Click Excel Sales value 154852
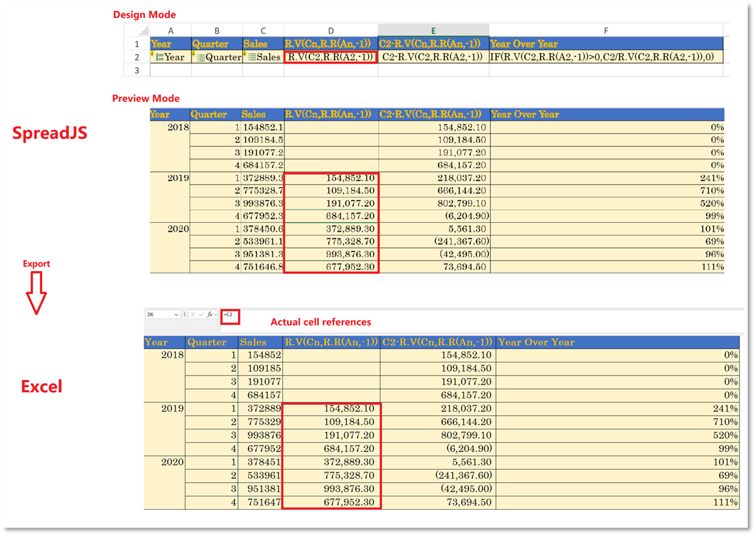 260,355
